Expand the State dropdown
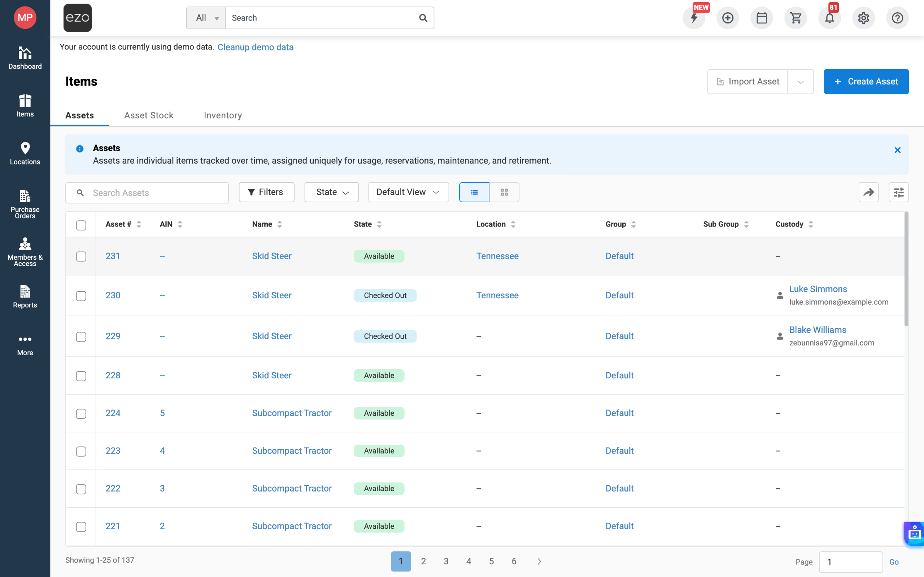The width and height of the screenshot is (924, 577). pyautogui.click(x=331, y=192)
